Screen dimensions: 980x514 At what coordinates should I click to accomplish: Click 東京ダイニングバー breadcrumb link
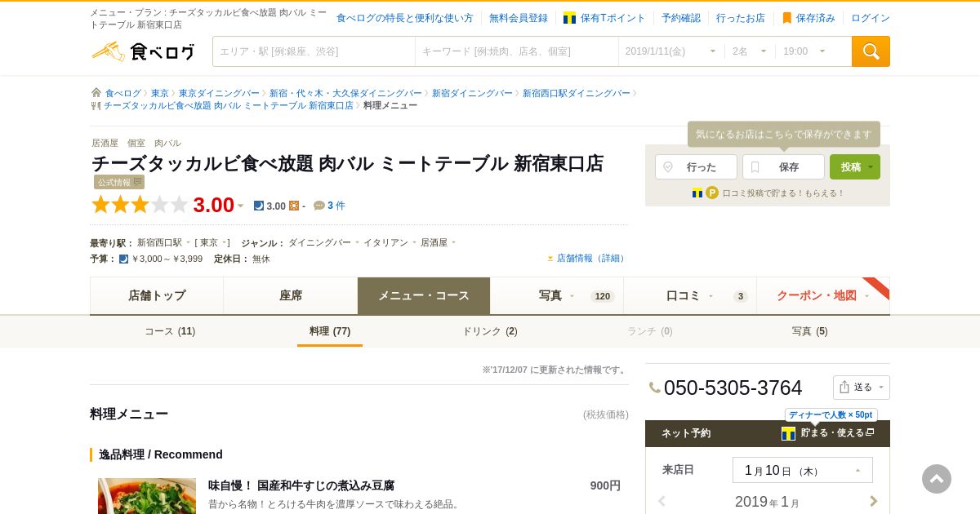point(219,93)
